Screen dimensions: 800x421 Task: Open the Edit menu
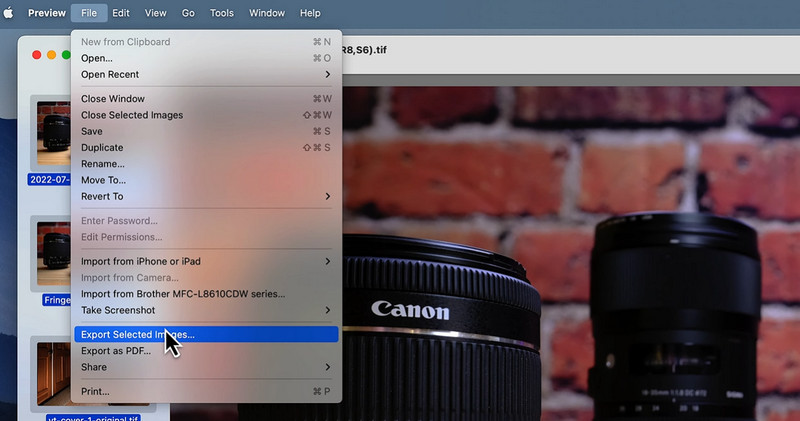[121, 13]
